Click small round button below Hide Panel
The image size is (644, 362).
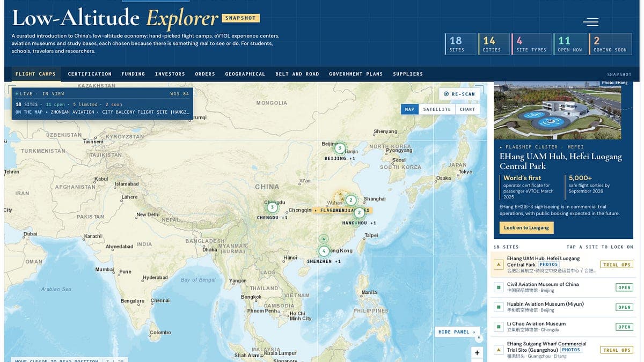pyautogui.click(x=479, y=338)
